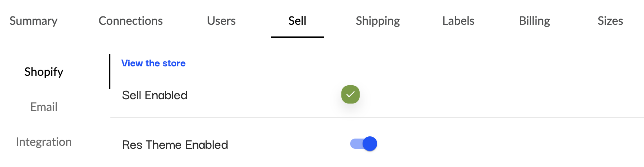Click the blue knob of the Res Theme switch
This screenshot has width=644, height=167.
(370, 144)
